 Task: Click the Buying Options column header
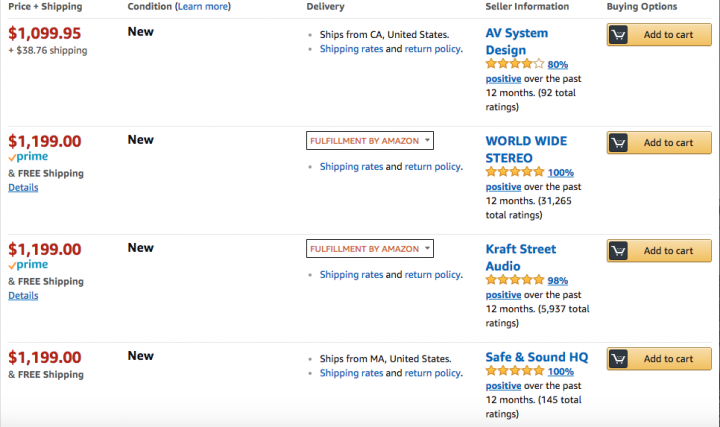(642, 6)
